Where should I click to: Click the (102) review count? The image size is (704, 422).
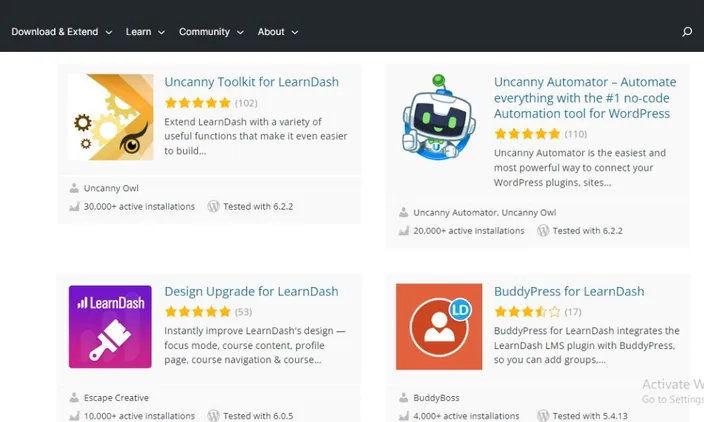tap(246, 103)
